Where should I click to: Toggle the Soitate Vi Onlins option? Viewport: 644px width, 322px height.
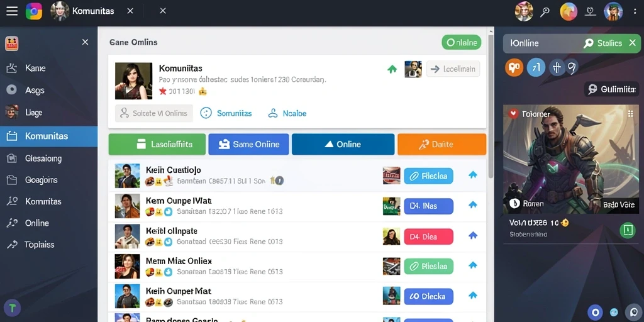[x=153, y=113]
